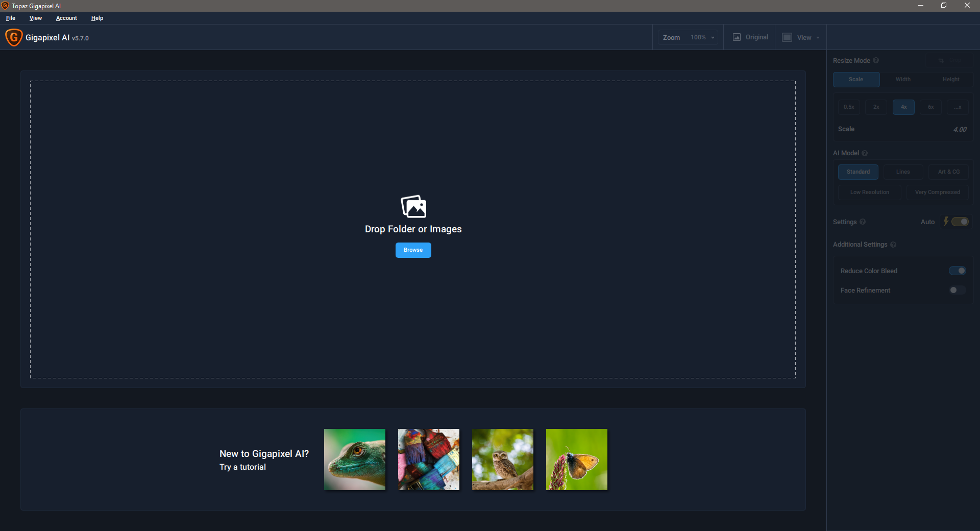Viewport: 980px width, 531px height.
Task: Click the Scale value 4.00 field
Action: click(960, 129)
